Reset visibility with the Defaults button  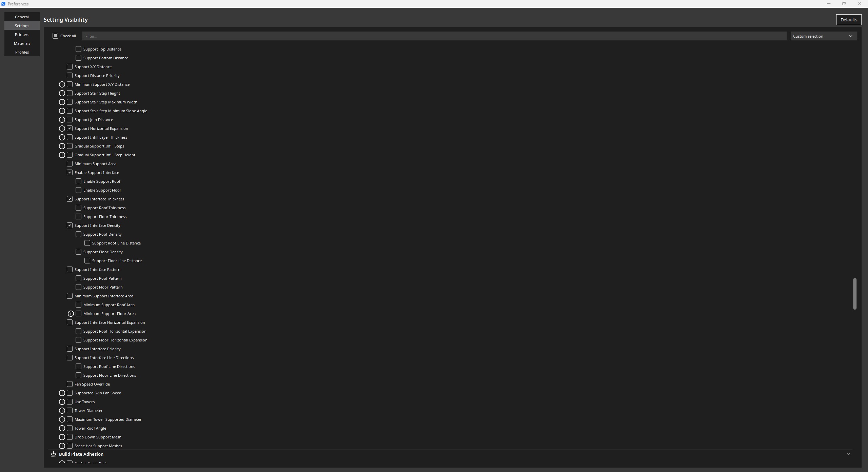849,20
